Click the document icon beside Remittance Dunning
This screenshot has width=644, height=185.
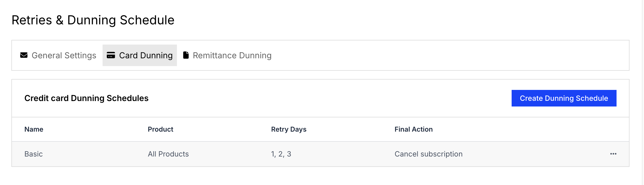(x=186, y=55)
